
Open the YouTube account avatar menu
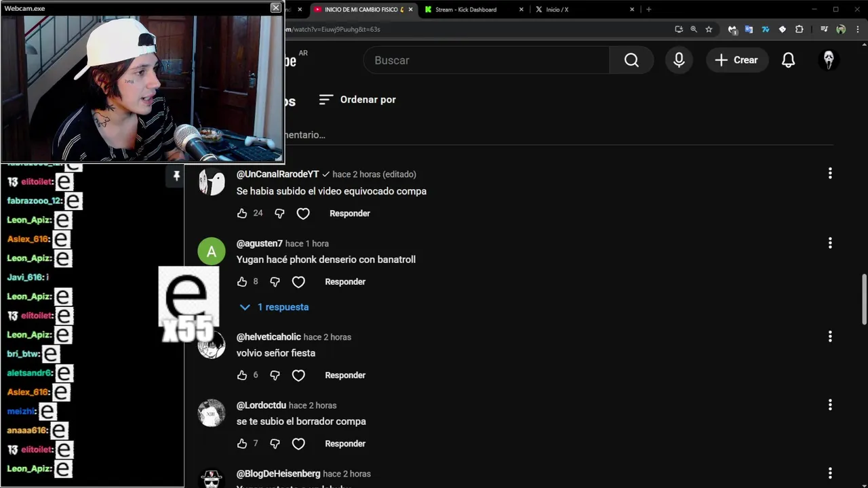pos(829,60)
